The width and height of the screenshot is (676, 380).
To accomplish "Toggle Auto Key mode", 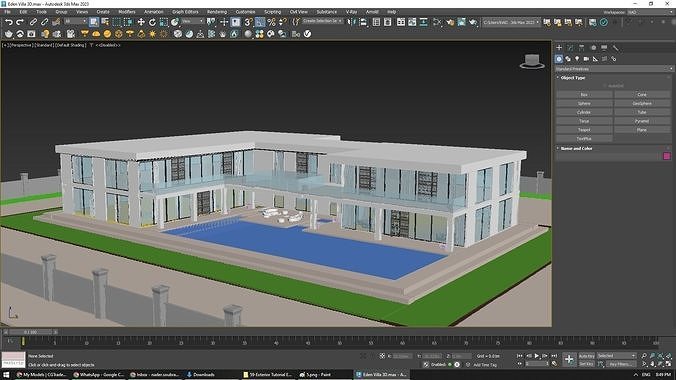I will [586, 356].
